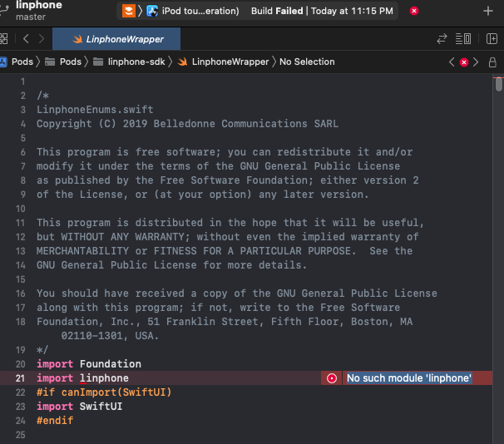
Task: Click the "02110-1301, USA." wrapped line
Action: click(x=110, y=336)
